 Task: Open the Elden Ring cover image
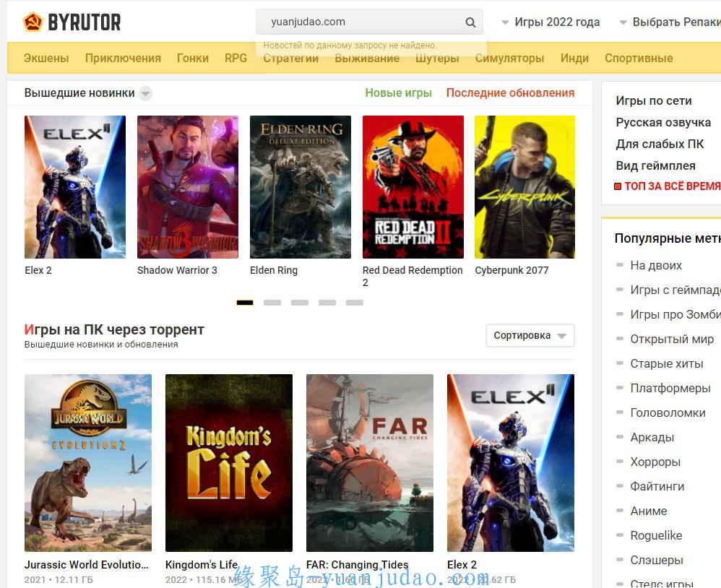point(301,187)
